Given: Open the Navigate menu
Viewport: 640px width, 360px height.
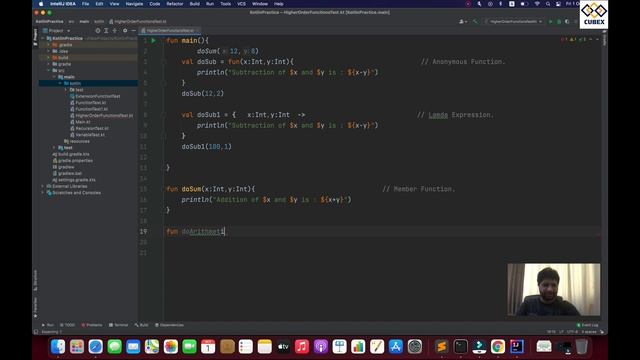Looking at the screenshot, I should [x=134, y=4].
